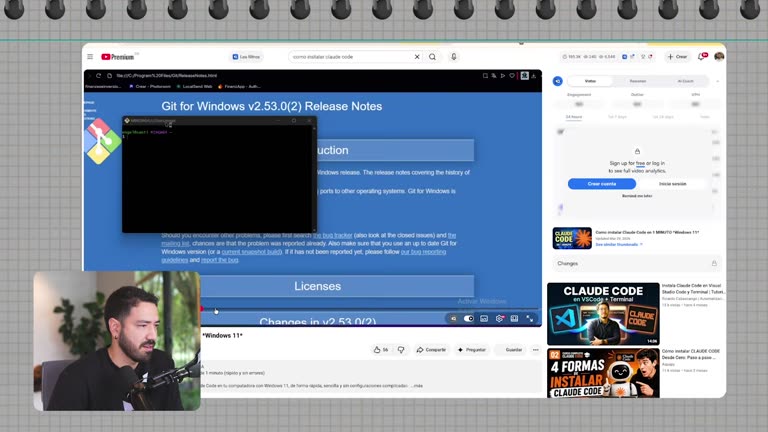Viewport: 768px width, 432px height.
Task: Clear the search query with X icon
Action: [x=417, y=57]
